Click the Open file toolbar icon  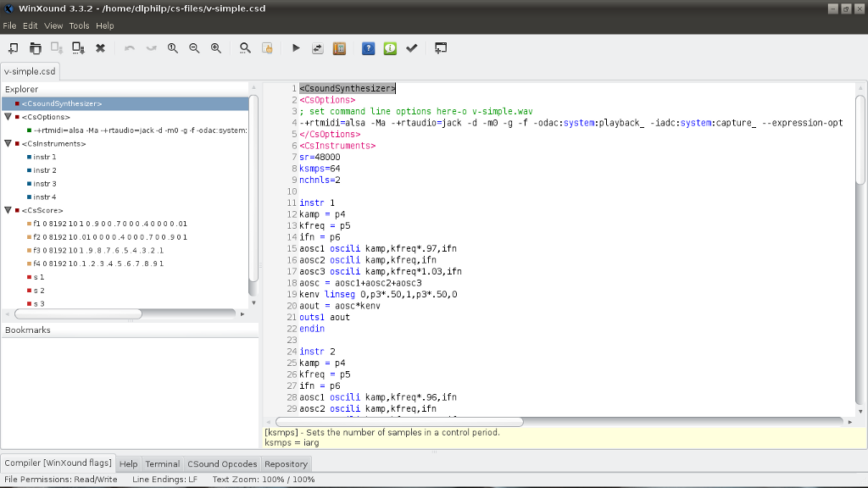[35, 48]
